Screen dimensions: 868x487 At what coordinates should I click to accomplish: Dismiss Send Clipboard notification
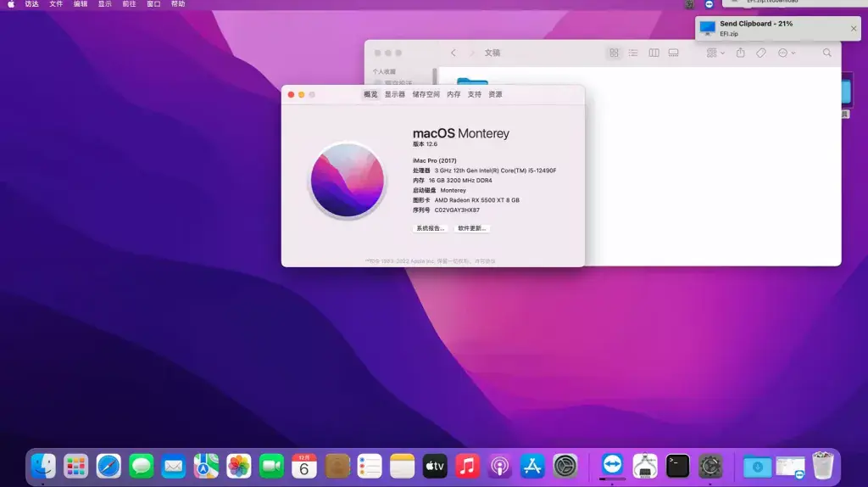[x=854, y=28]
